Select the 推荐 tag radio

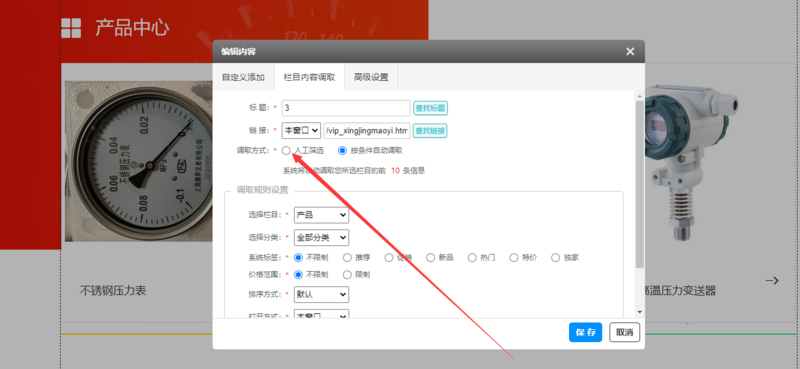tap(347, 258)
